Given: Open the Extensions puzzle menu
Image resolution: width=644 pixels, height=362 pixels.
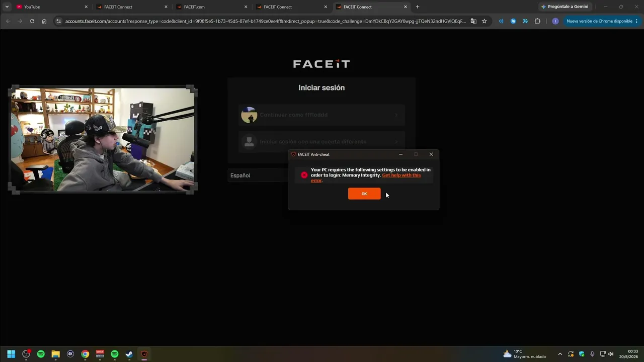Looking at the screenshot, I should click(x=537, y=21).
